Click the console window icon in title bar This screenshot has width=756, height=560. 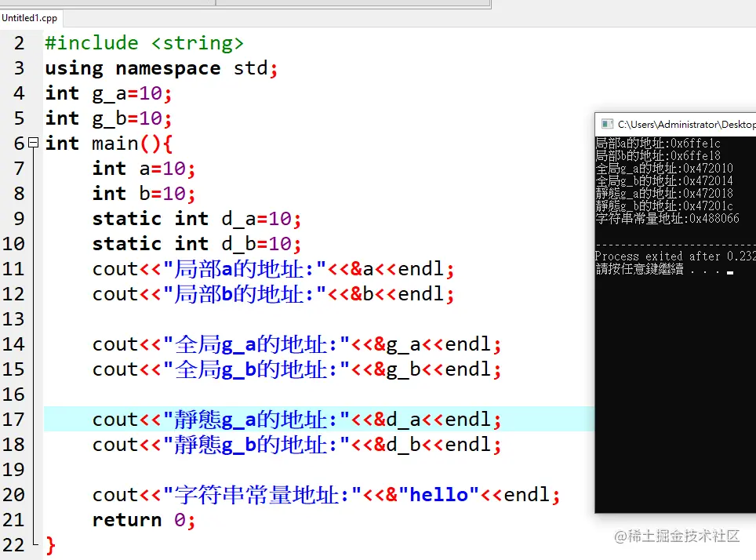(x=607, y=124)
